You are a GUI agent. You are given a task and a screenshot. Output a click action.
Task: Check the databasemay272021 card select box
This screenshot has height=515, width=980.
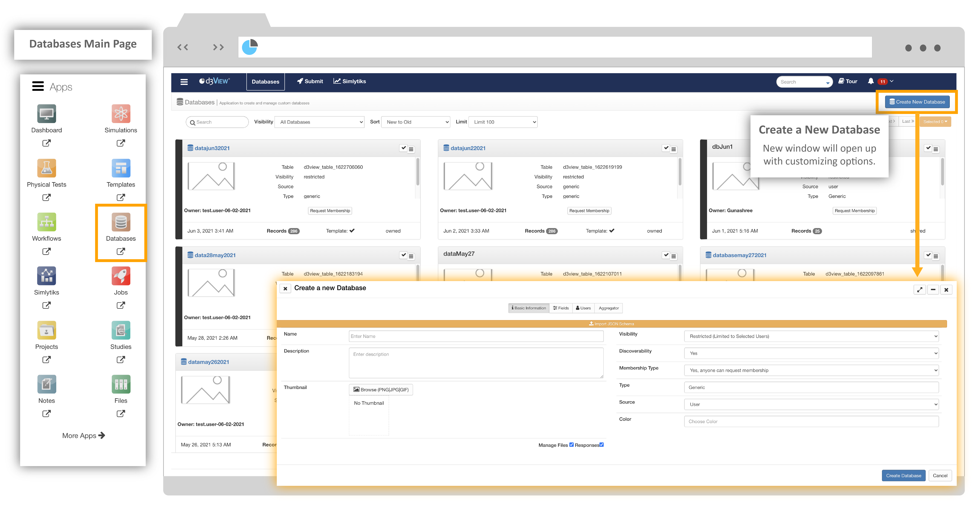[x=928, y=255]
